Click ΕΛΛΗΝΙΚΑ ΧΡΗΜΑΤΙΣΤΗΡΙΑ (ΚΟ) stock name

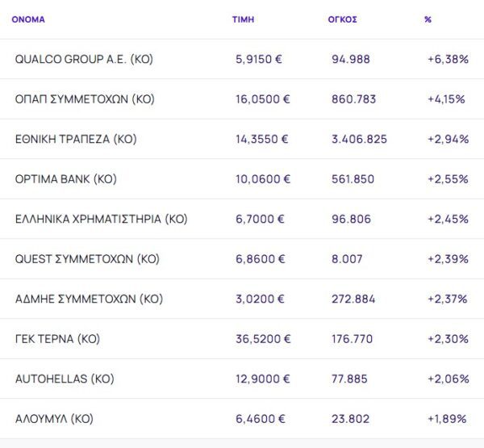[102, 219]
